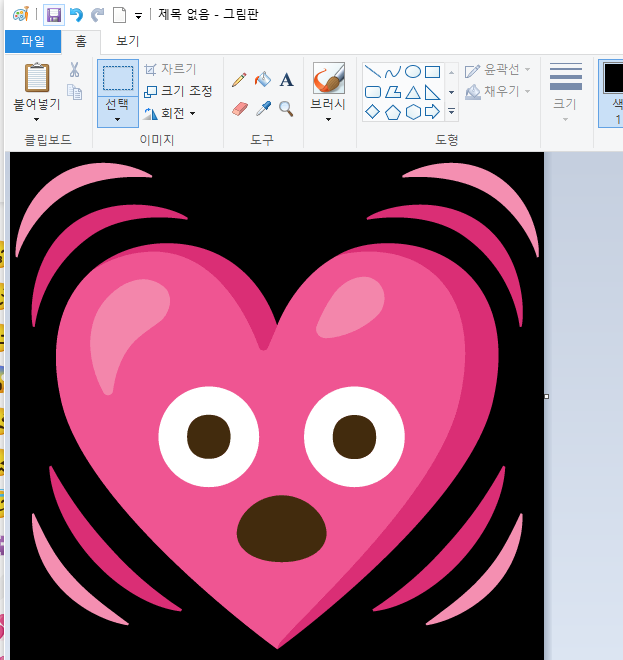
Task: Choose the Right arrow shape
Action: click(432, 112)
